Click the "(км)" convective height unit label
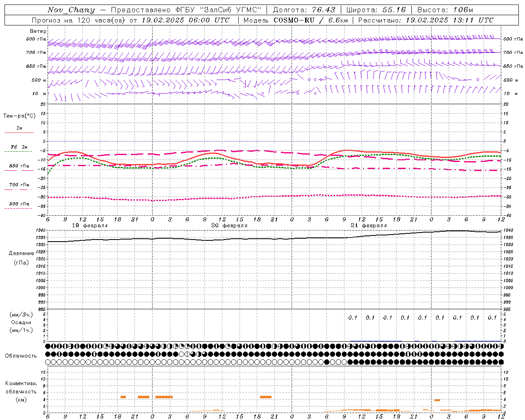Viewport: 525px width, 420px height. pos(21,399)
